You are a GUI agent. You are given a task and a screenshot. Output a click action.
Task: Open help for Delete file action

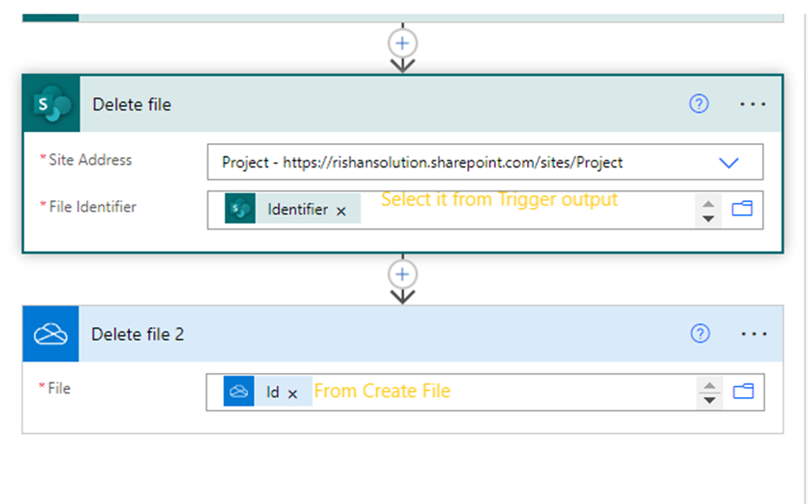699,104
